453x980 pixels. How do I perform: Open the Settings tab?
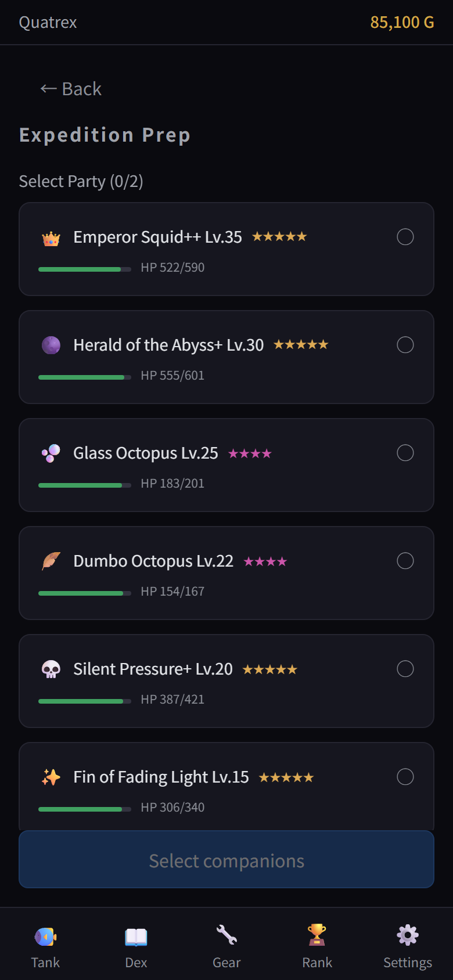coord(408,946)
